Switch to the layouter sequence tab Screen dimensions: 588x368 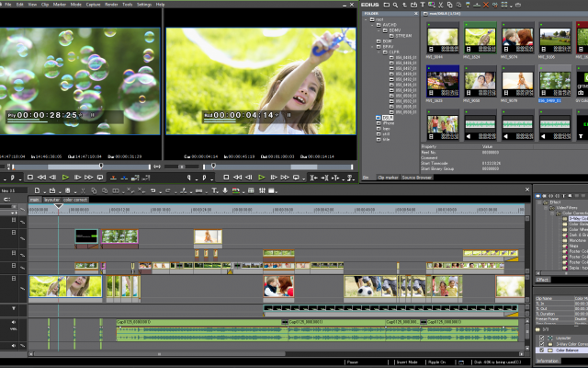pyautogui.click(x=52, y=200)
